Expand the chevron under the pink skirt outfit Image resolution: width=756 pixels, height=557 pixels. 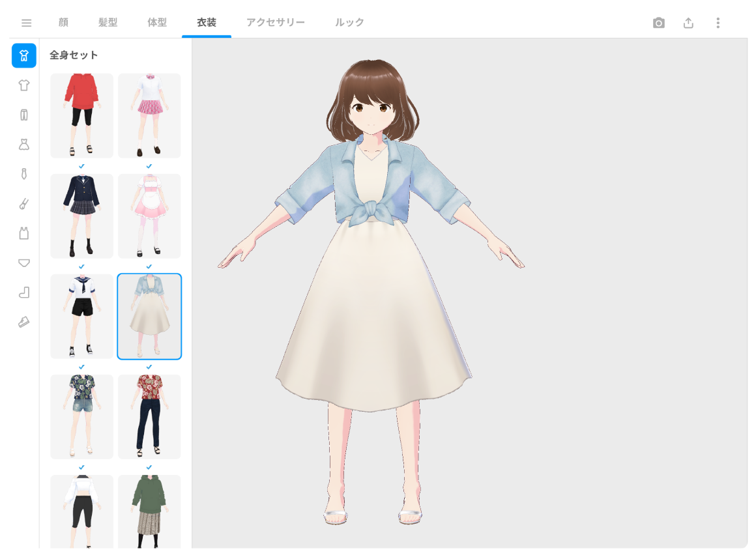[149, 165]
